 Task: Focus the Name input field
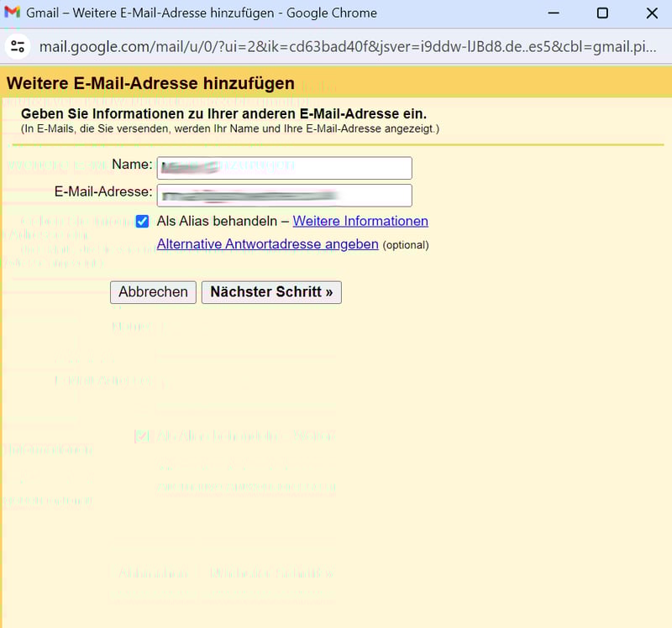286,168
